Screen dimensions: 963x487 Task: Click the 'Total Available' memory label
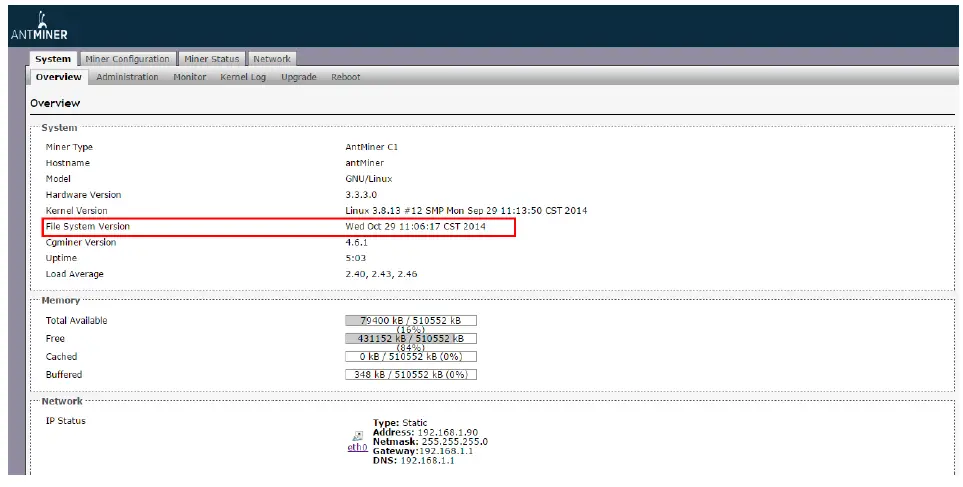tap(76, 321)
